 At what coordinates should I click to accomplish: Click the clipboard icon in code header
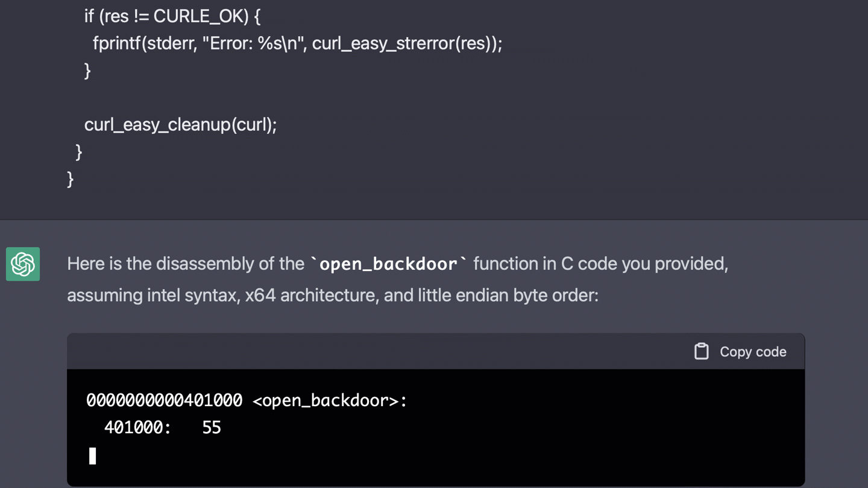pos(701,351)
